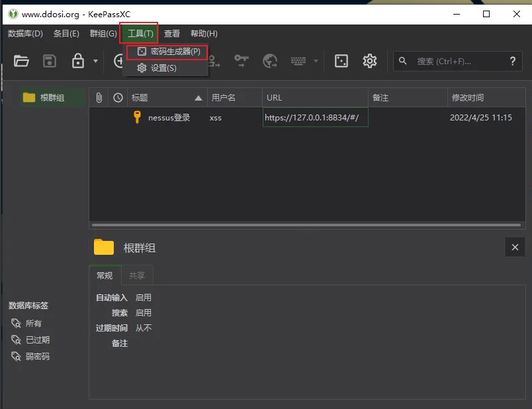The image size is (532, 409).
Task: Minimize the KeePassXC window
Action: pyautogui.click(x=457, y=14)
